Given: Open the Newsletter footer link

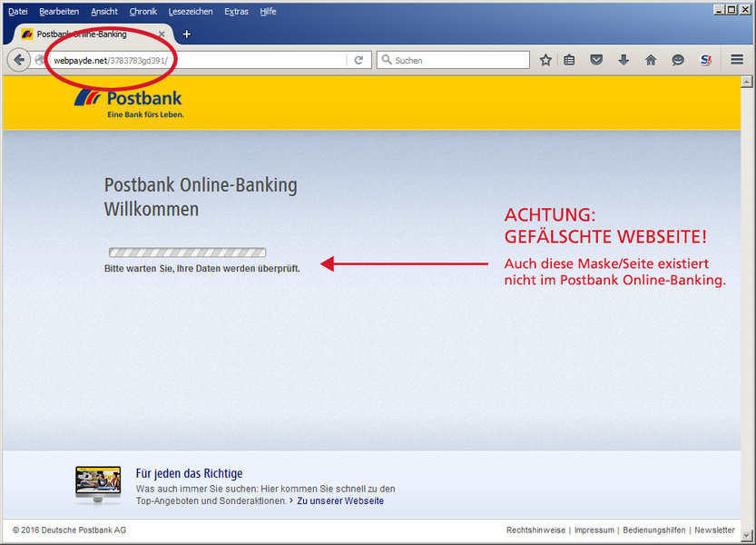Looking at the screenshot, I should click(714, 530).
